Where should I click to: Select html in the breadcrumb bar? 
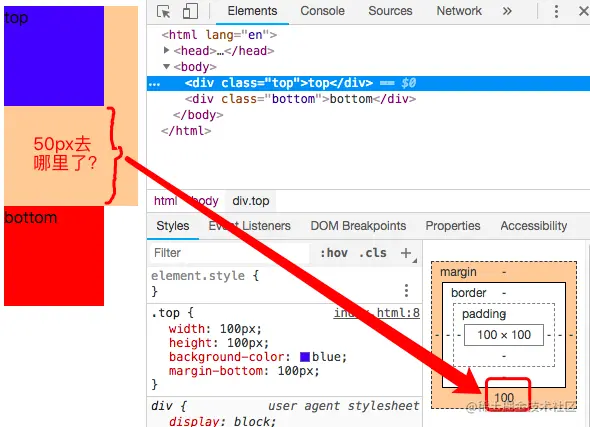coord(165,201)
